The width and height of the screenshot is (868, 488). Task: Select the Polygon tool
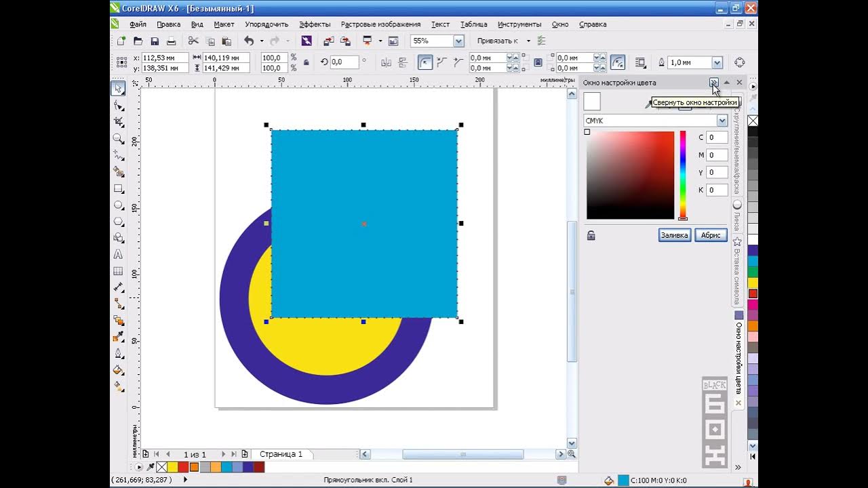pyautogui.click(x=119, y=222)
